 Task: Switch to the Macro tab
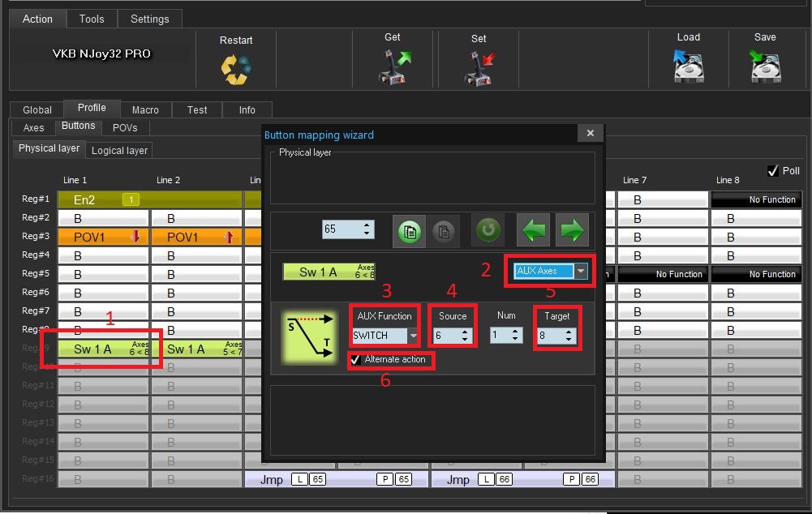[x=145, y=109]
